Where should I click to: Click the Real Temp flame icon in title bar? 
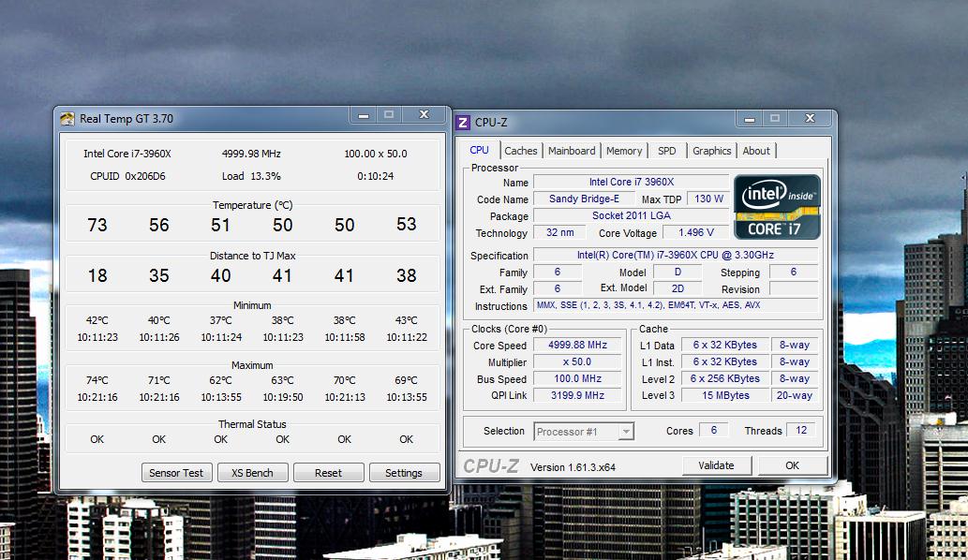(67, 118)
